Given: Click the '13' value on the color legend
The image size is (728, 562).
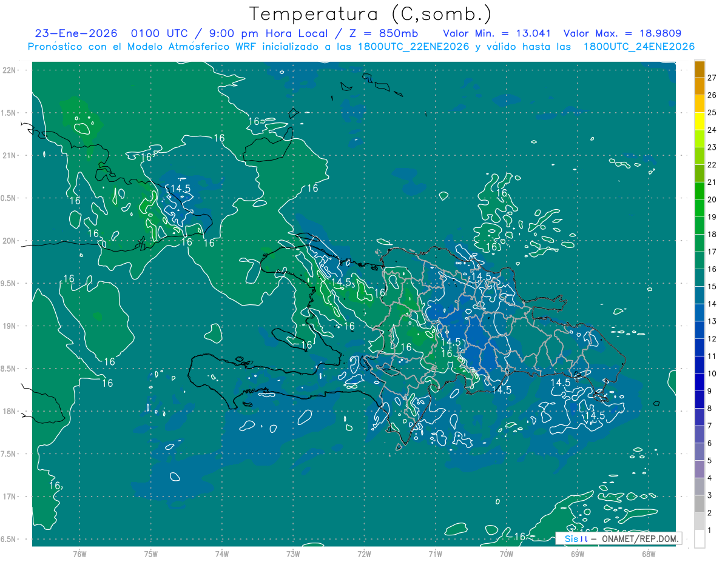Looking at the screenshot, I should 712,321.
